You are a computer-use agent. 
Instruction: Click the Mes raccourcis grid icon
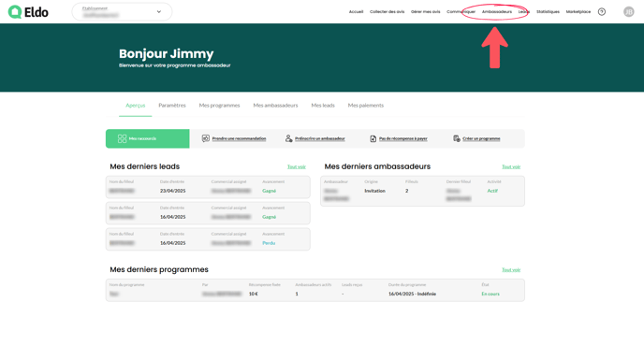(x=122, y=138)
